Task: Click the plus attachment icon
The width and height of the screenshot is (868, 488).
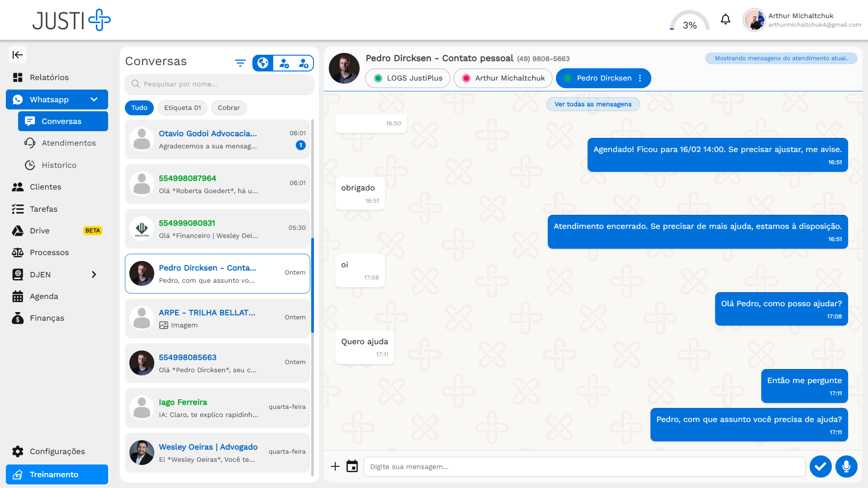Action: point(335,466)
